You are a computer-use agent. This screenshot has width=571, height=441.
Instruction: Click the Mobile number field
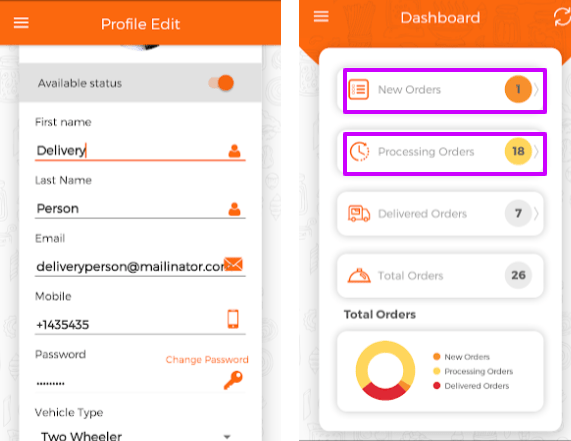tap(140, 324)
